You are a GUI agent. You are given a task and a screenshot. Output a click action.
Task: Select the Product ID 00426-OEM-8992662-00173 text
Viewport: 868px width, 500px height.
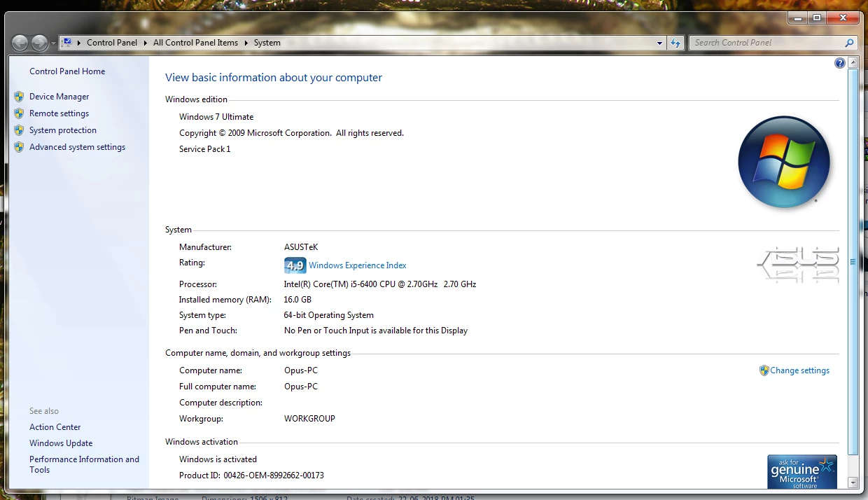tap(251, 475)
